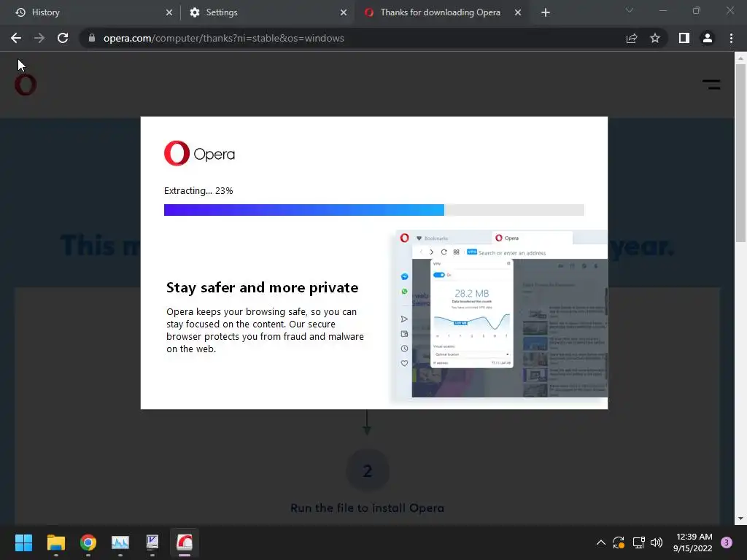Close the History tab
The width and height of the screenshot is (747, 560).
pyautogui.click(x=169, y=12)
